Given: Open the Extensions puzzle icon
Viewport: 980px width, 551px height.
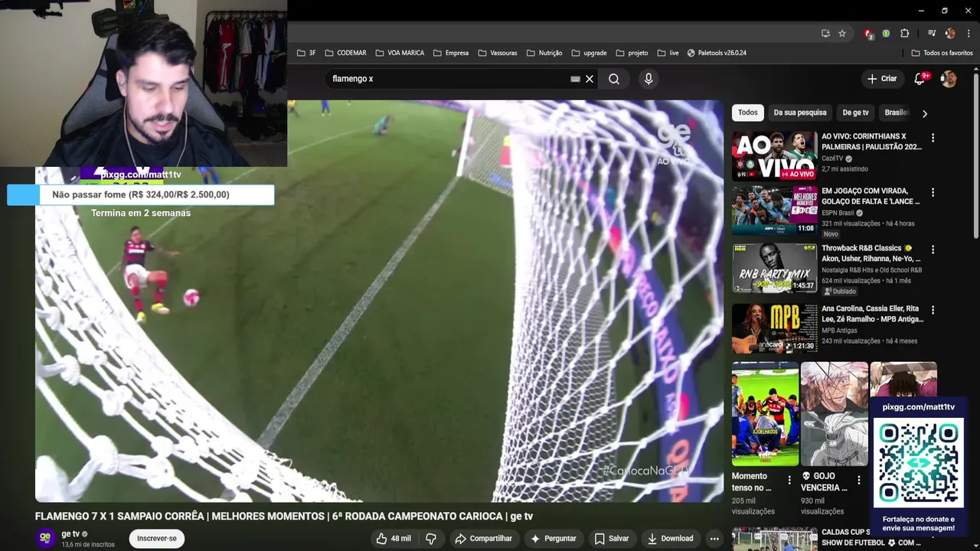Looking at the screenshot, I should [904, 34].
